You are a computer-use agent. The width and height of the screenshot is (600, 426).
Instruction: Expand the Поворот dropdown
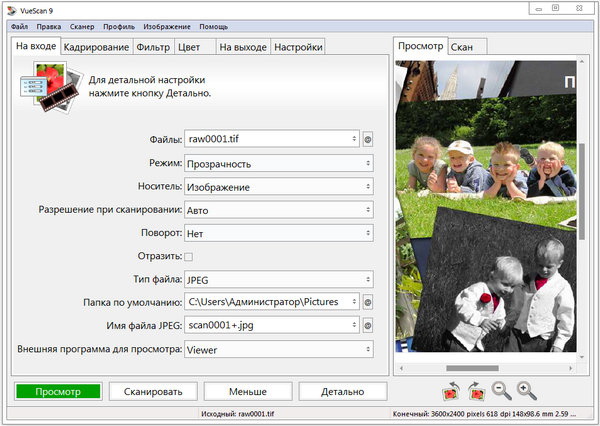click(x=278, y=232)
